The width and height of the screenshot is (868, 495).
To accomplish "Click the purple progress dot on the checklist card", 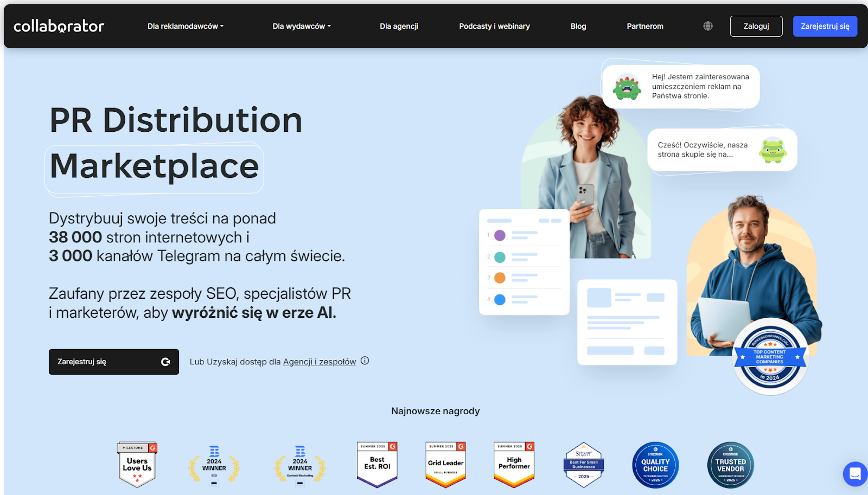I will pyautogui.click(x=499, y=235).
